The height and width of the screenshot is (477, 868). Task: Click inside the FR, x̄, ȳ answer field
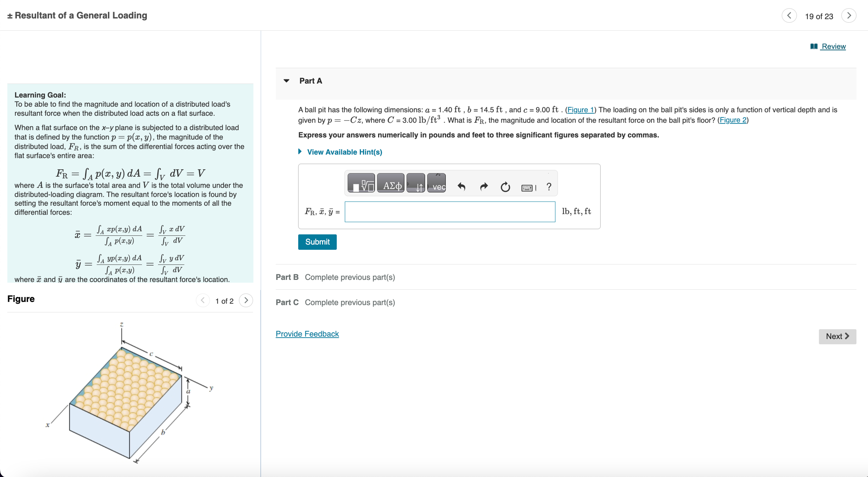click(x=449, y=212)
